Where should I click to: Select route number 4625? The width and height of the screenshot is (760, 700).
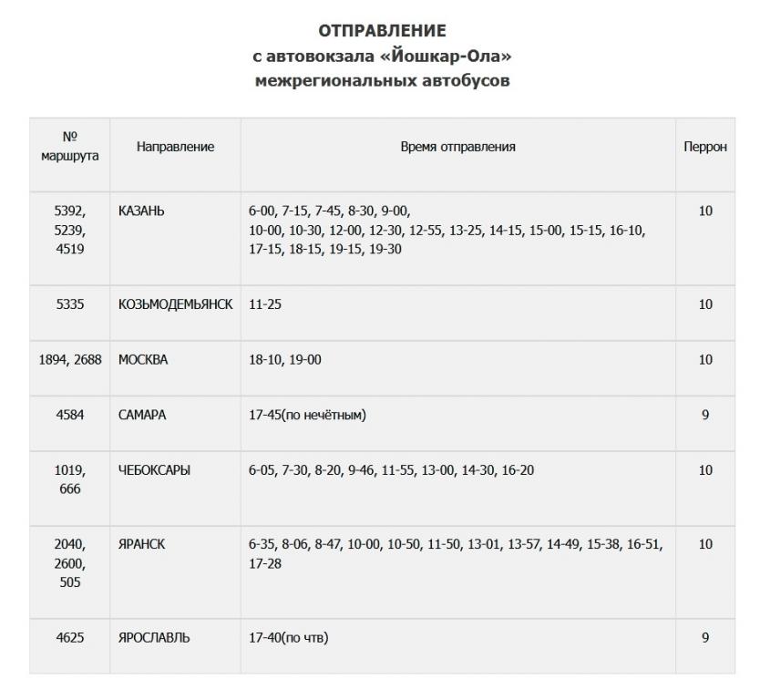coord(69,638)
